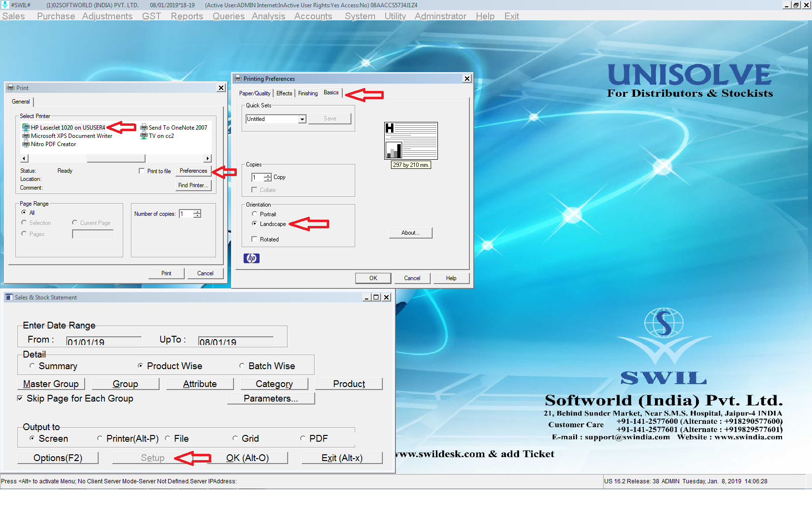
Task: Pick the TV on cc2 printer
Action: (161, 136)
